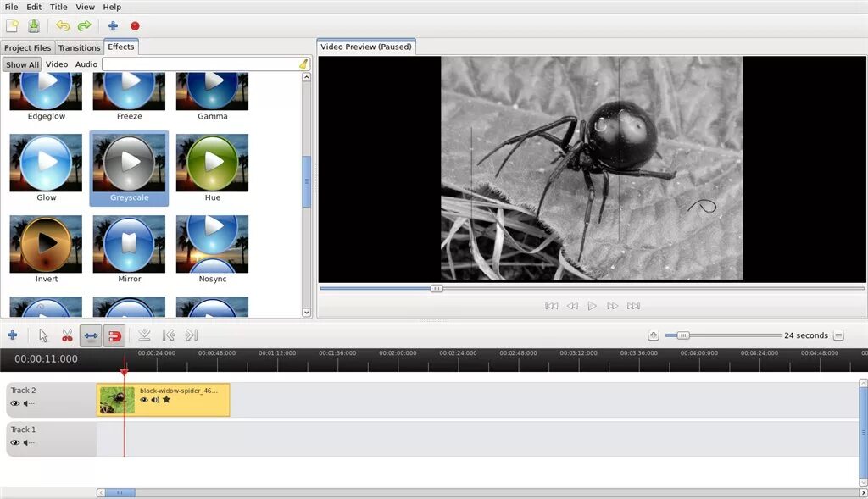This screenshot has height=499, width=868.
Task: Click the save project icon
Action: coord(34,26)
